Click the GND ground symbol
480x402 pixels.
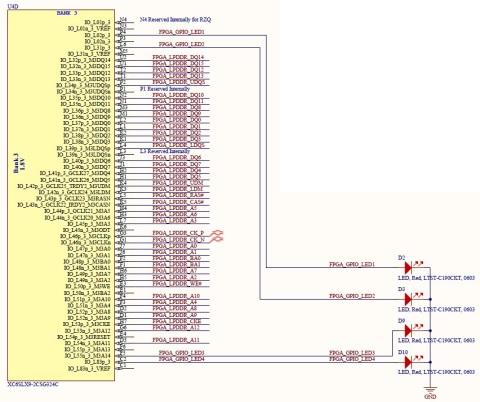[430, 389]
